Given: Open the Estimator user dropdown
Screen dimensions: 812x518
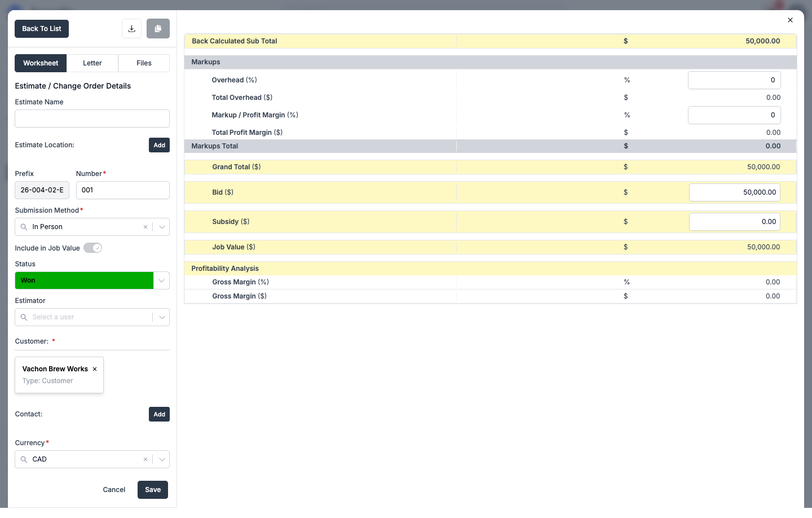Looking at the screenshot, I should coord(162,317).
